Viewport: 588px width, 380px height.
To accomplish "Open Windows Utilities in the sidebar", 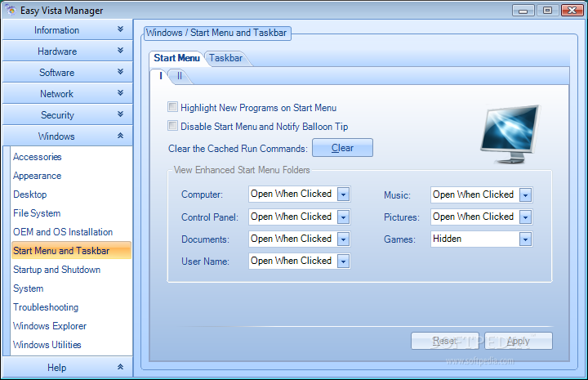I will (47, 344).
